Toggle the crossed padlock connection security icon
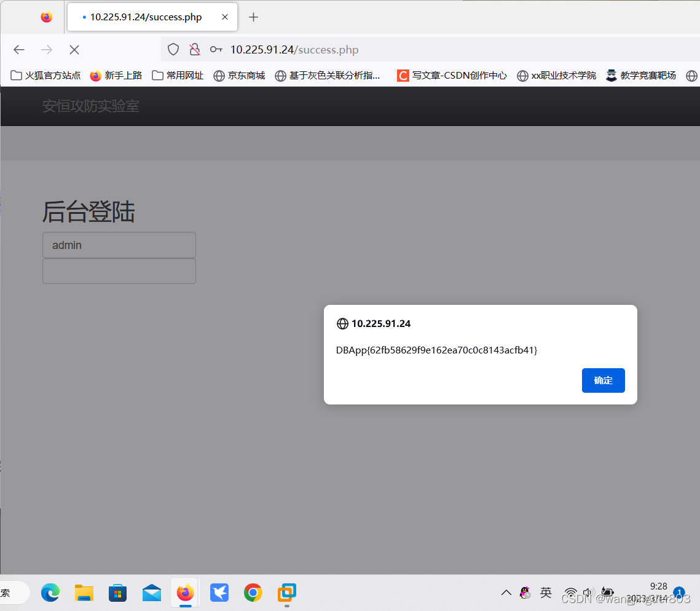This screenshot has width=700, height=611. (195, 49)
